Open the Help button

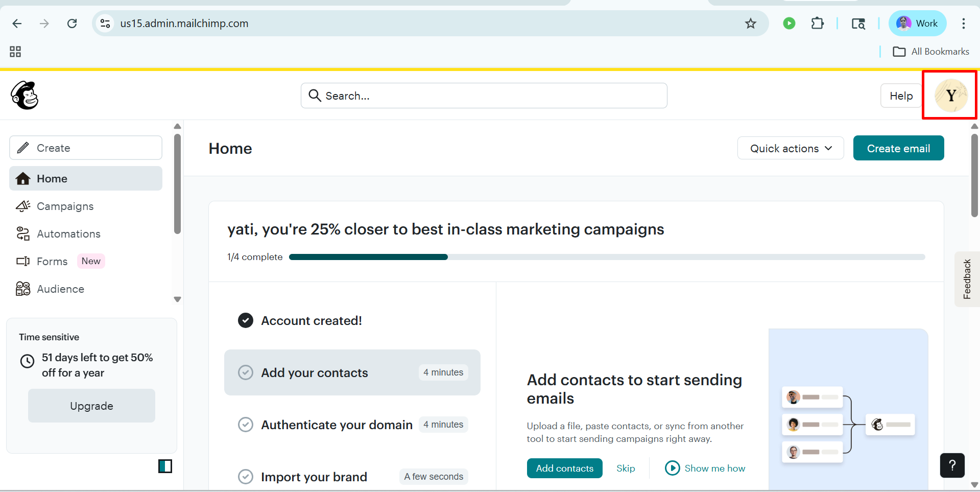tap(901, 96)
